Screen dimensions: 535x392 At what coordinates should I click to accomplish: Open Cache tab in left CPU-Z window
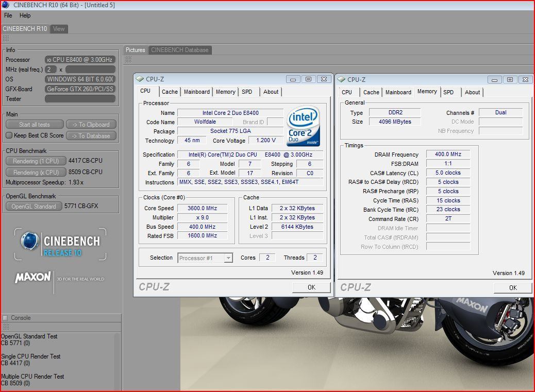coord(170,92)
